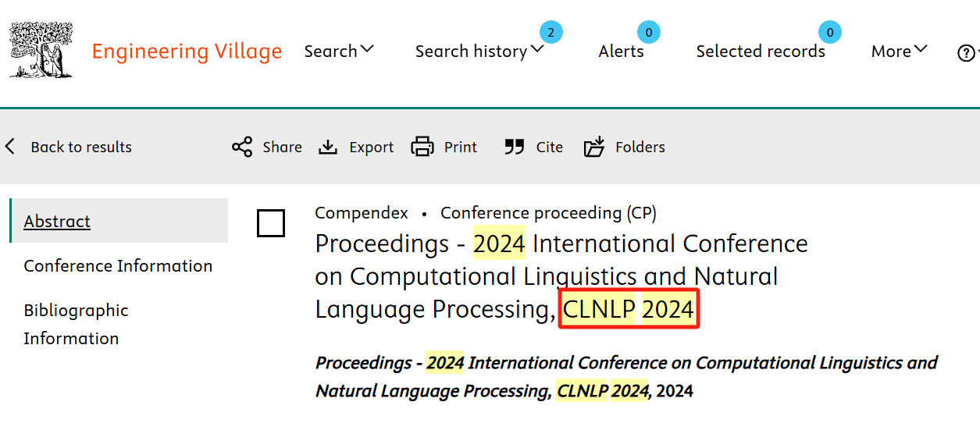Jump to the Conference Information section

point(118,266)
